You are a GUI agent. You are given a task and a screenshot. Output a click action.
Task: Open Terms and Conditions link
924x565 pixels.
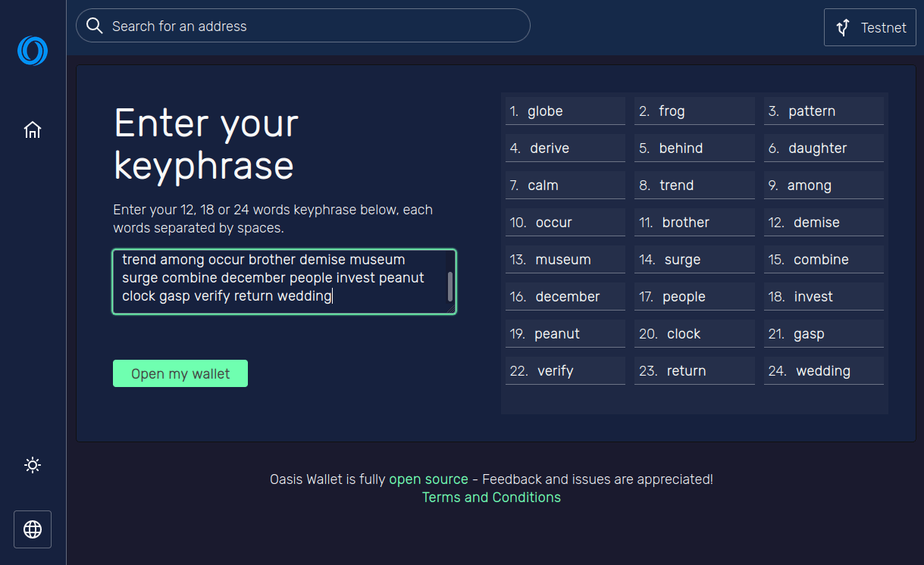(x=491, y=498)
